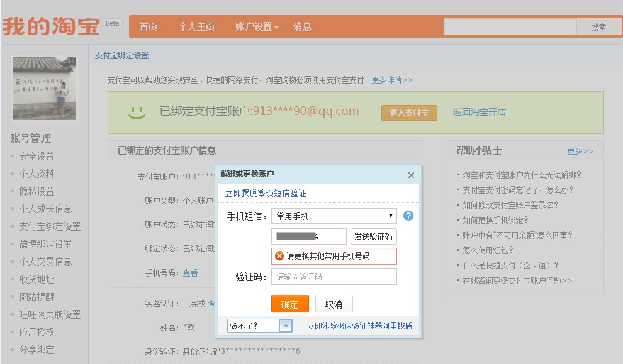
Task: Select 安全设置 in the sidebar
Action: (36, 156)
